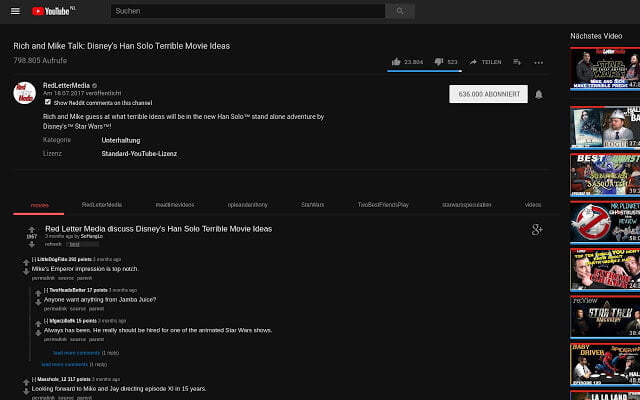Open the Best of the Worst Sasquatch thumbnail
The height and width of the screenshot is (400, 640).
[605, 175]
